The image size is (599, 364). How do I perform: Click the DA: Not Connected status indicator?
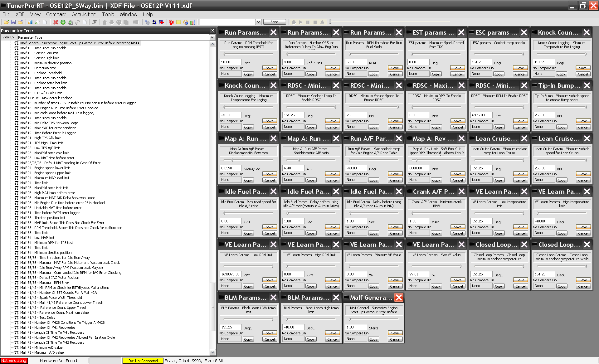click(143, 361)
